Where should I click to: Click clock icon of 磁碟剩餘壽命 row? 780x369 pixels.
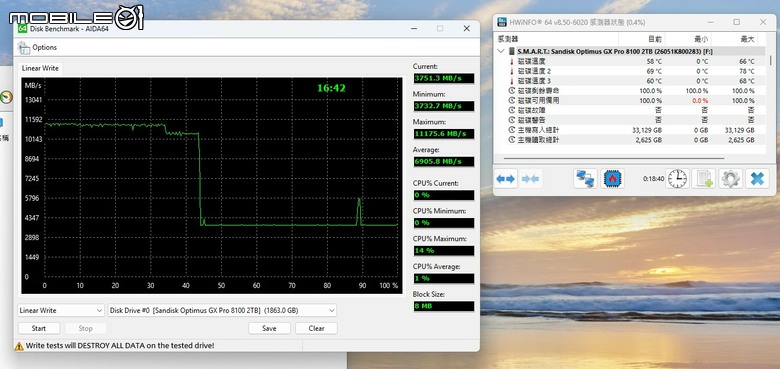(512, 91)
